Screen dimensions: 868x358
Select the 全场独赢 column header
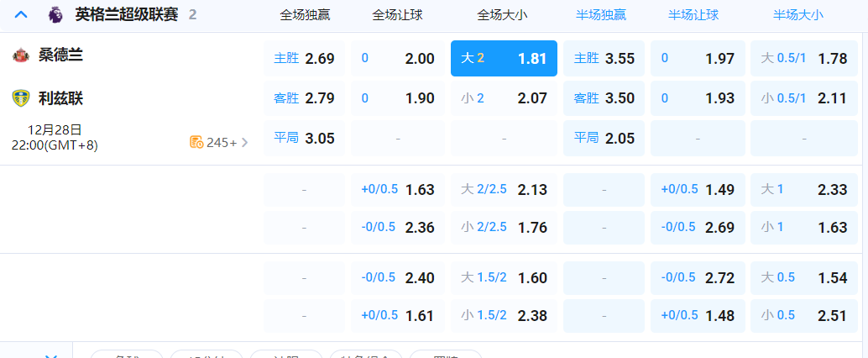(x=305, y=15)
